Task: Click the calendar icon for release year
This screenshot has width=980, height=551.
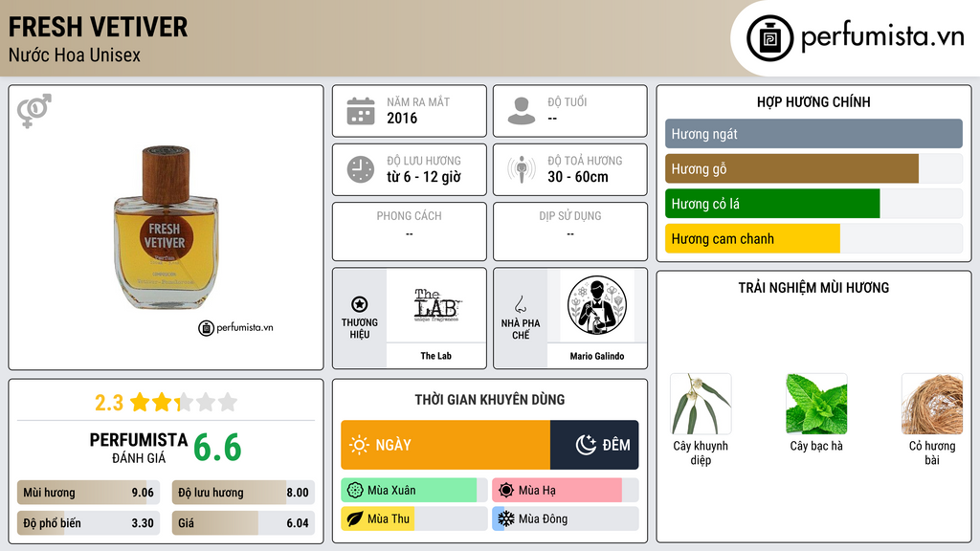Action: pyautogui.click(x=361, y=111)
